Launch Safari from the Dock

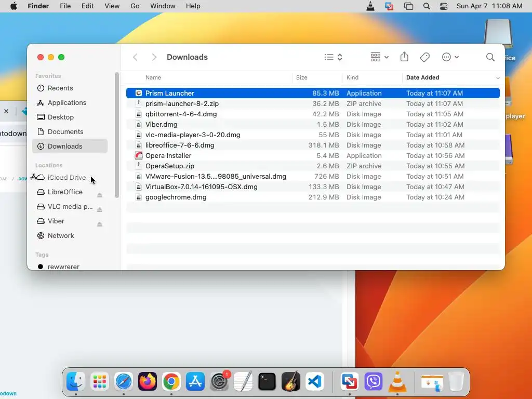coord(124,381)
